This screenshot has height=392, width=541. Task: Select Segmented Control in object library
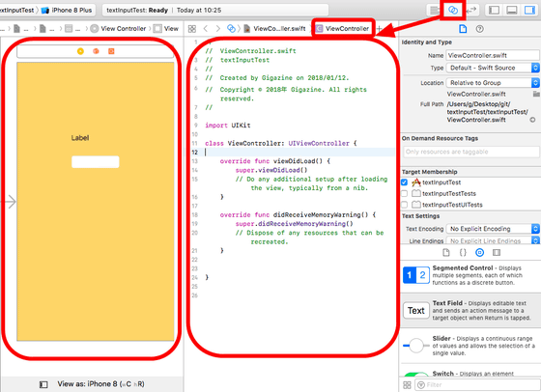pyautogui.click(x=470, y=275)
